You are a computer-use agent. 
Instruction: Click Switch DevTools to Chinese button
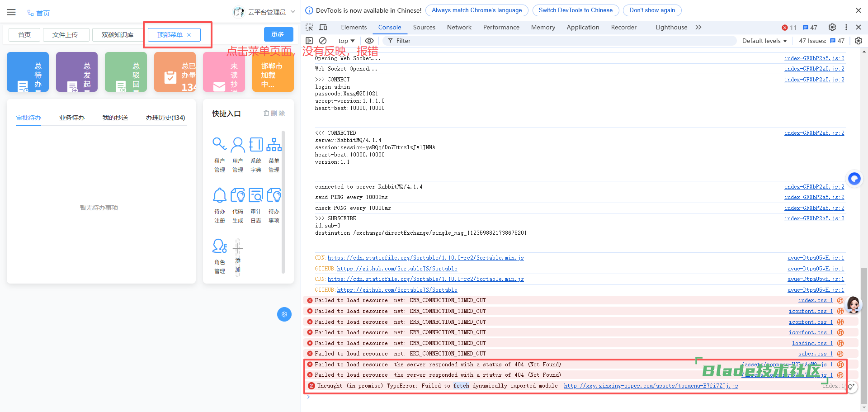tap(575, 10)
